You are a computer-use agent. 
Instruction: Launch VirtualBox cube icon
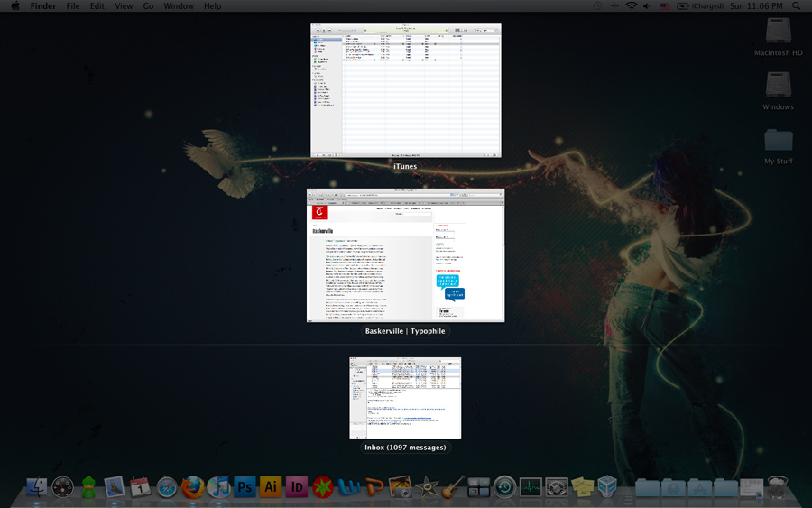(607, 487)
